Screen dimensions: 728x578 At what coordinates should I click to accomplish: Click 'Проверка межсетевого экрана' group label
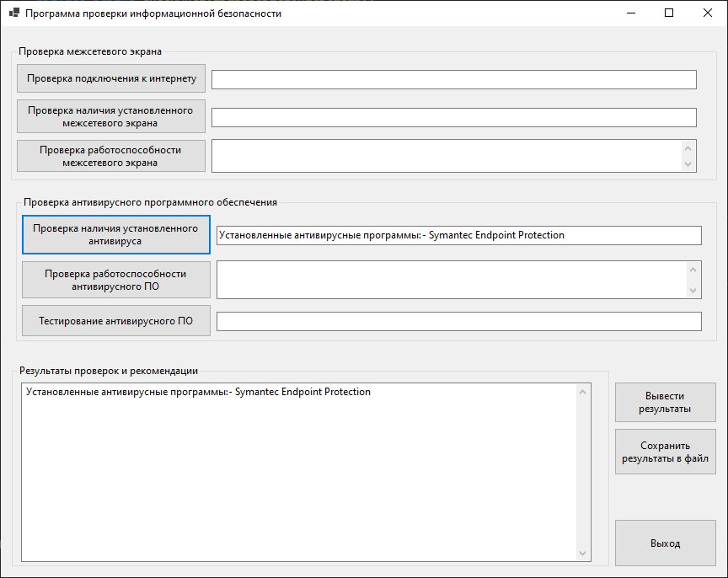90,51
